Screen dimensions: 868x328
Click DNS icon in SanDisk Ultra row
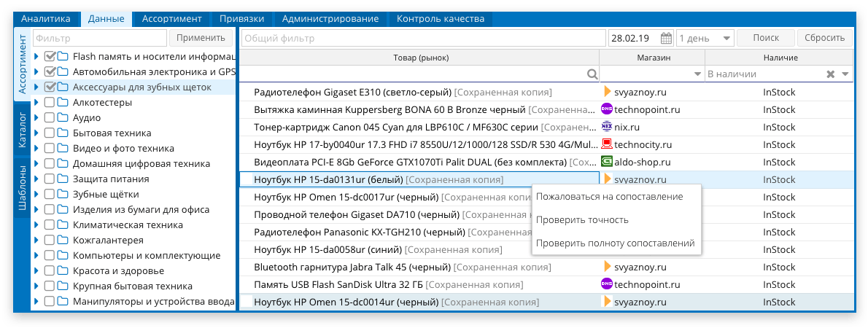[607, 284]
